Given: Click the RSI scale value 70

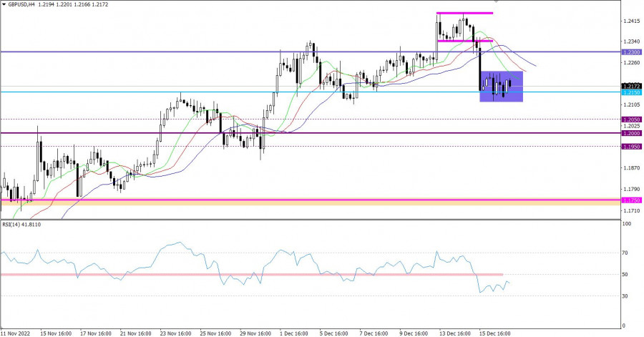Looking at the screenshot, I should point(625,253).
